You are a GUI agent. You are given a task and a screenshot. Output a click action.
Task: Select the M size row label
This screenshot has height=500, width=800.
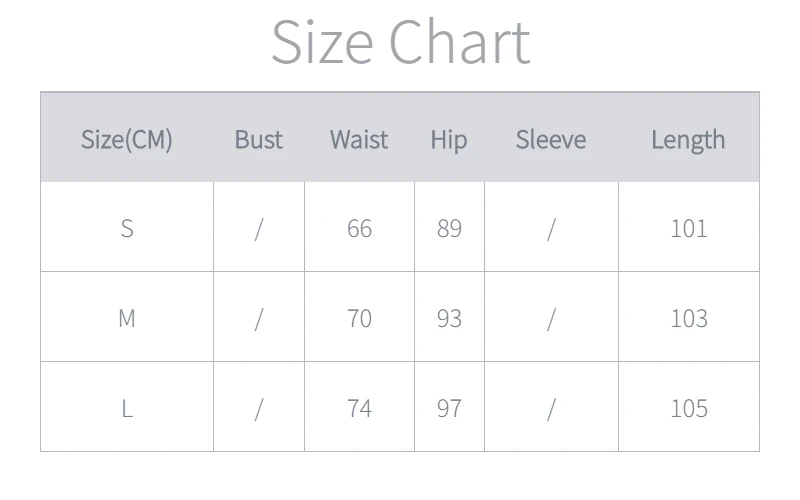[x=127, y=318]
